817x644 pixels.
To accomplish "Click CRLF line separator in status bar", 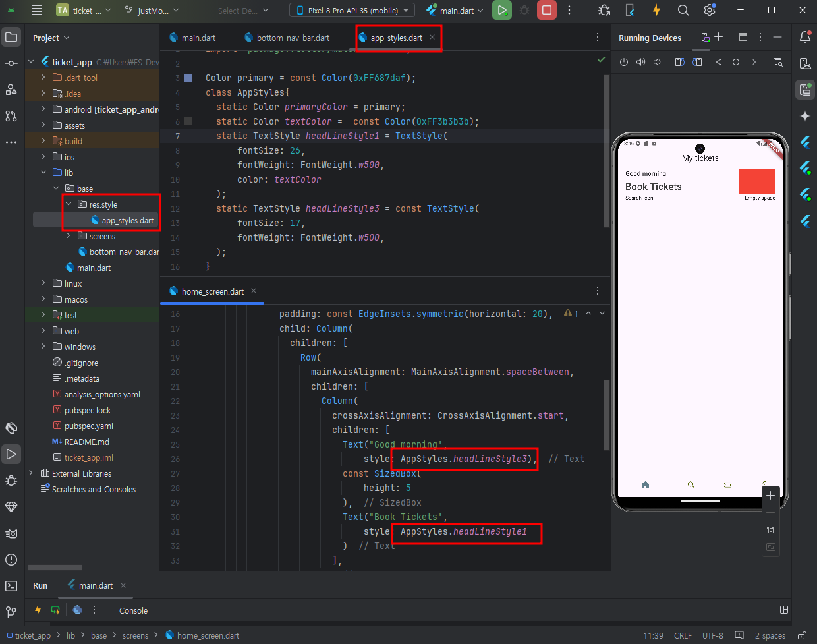I will [683, 635].
